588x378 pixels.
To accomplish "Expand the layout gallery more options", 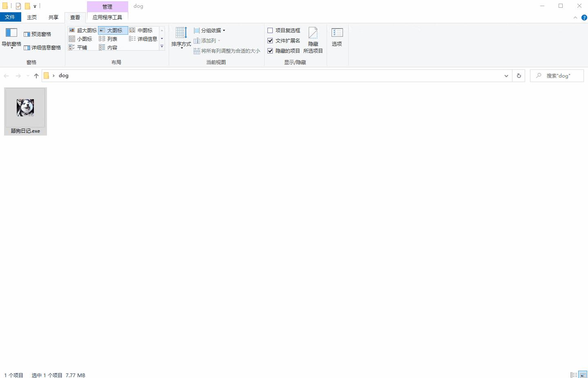I will coord(162,47).
